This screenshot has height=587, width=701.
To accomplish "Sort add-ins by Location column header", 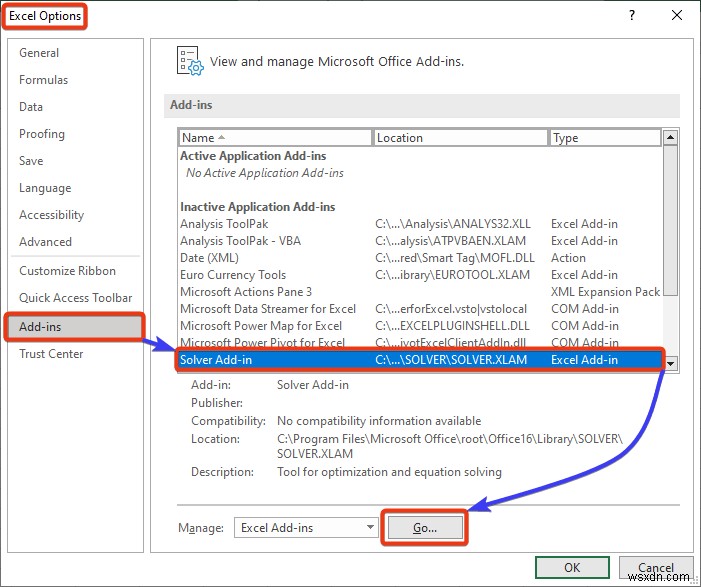I will tap(460, 138).
